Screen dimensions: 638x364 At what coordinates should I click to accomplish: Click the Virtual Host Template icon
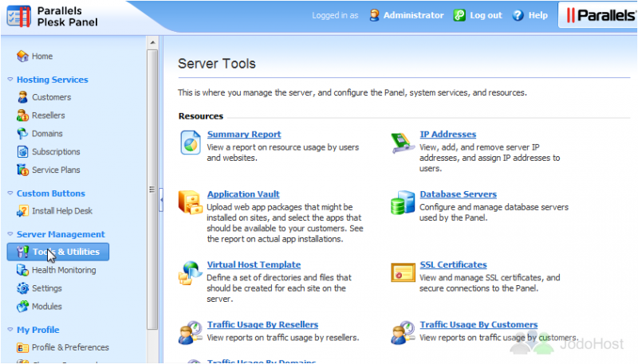coord(191,273)
